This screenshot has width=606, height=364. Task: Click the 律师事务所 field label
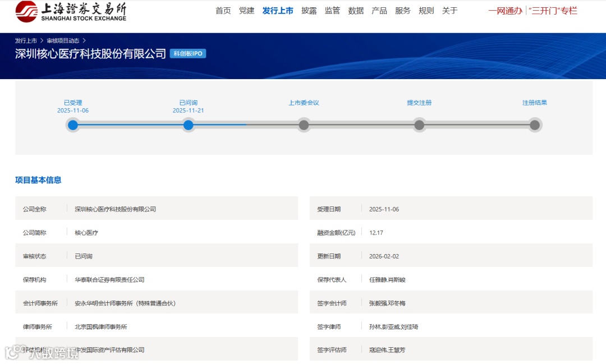click(x=38, y=327)
